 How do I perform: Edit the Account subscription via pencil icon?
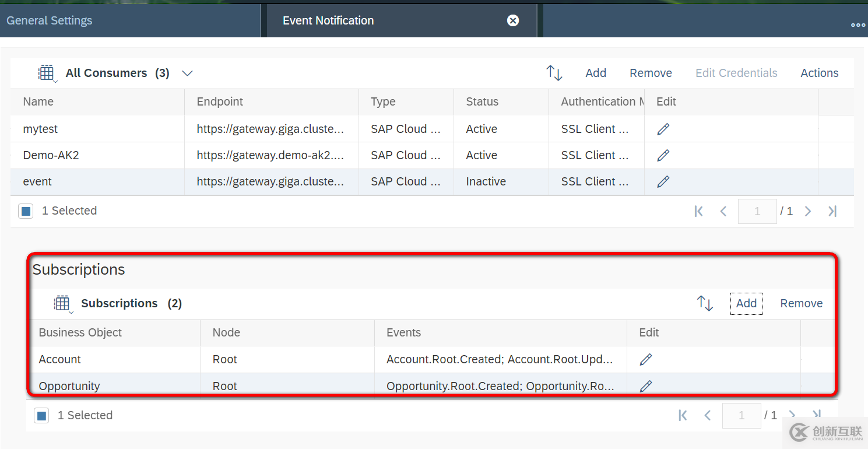pos(645,359)
